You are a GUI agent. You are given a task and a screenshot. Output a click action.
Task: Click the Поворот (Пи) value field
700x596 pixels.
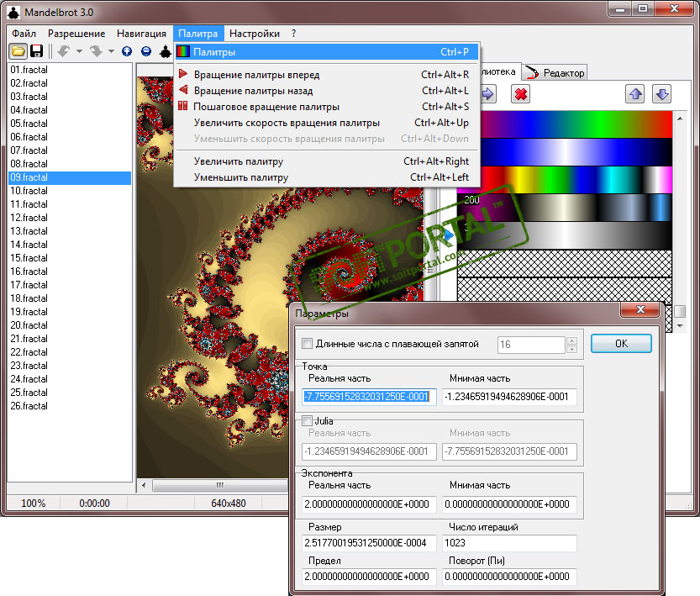509,577
